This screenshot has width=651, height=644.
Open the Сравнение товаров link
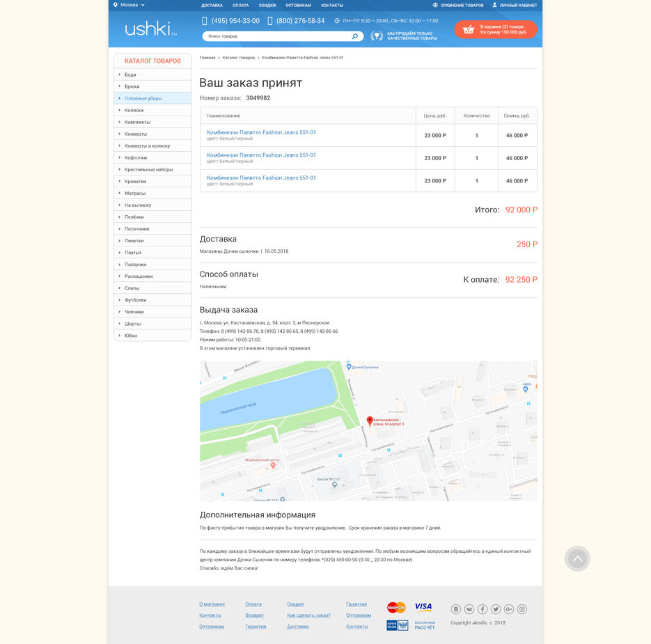click(462, 6)
